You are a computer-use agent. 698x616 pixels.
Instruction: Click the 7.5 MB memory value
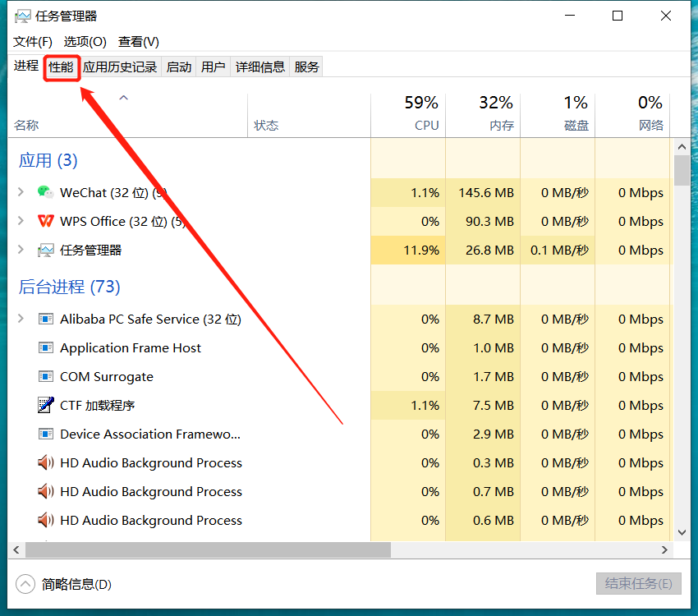click(494, 405)
